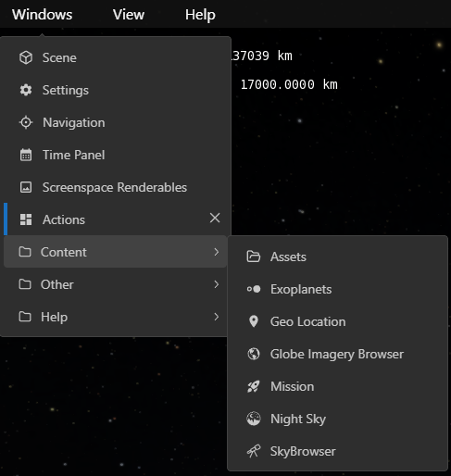The image size is (451, 476).
Task: Click the Assets open-folder icon
Action: tap(254, 257)
